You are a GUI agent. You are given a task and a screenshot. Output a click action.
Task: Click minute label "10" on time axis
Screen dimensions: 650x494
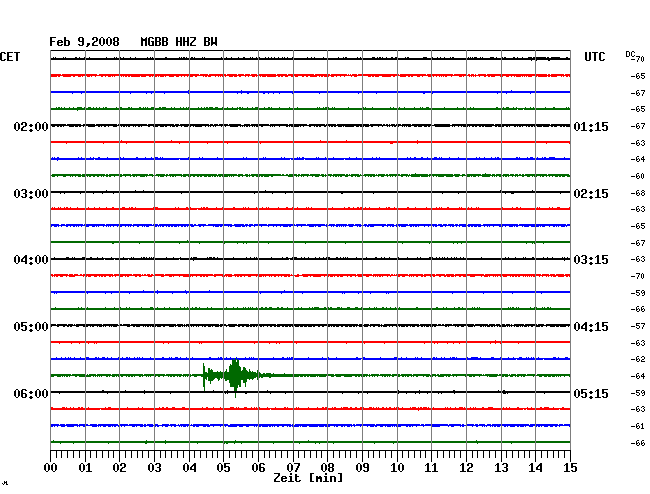[x=397, y=467]
